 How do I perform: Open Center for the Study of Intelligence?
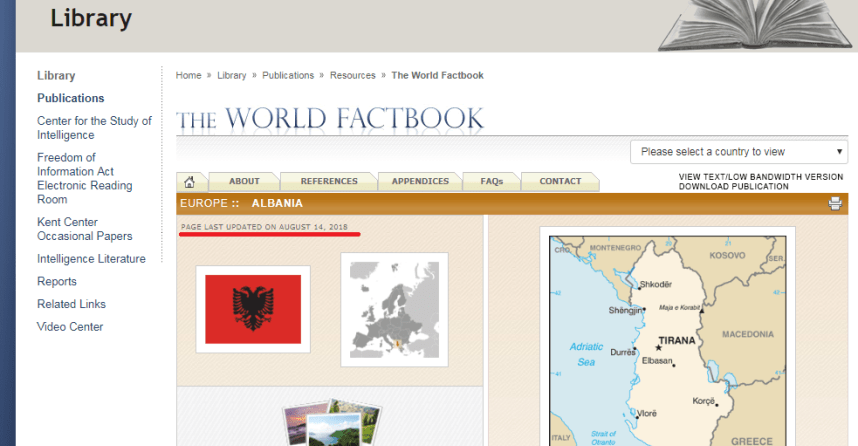click(94, 128)
